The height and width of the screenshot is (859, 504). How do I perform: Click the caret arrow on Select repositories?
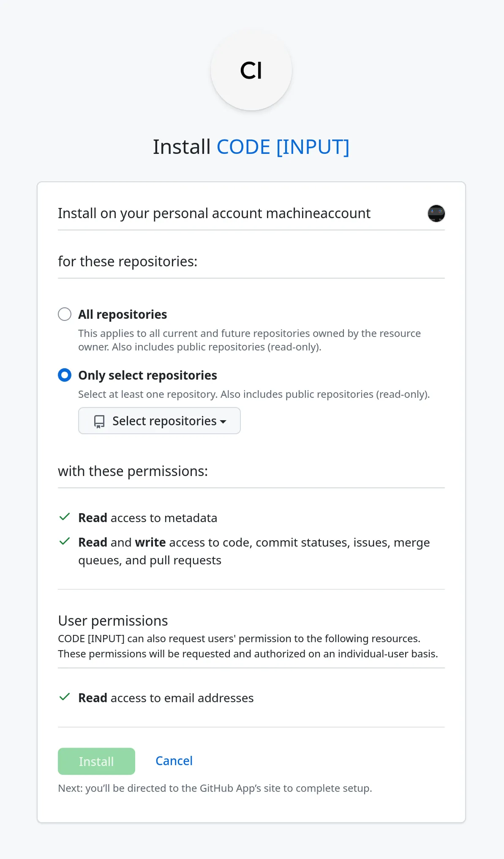(x=223, y=422)
